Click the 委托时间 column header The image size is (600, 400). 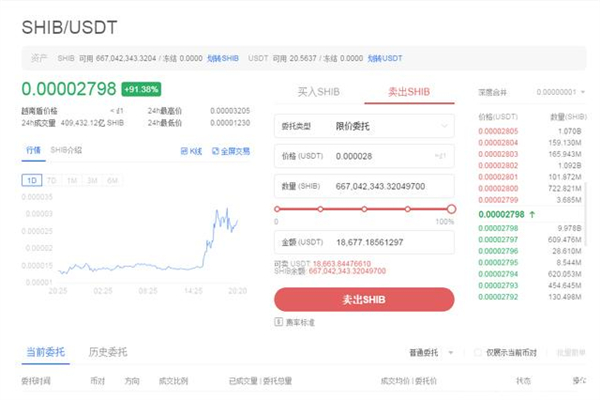click(36, 381)
